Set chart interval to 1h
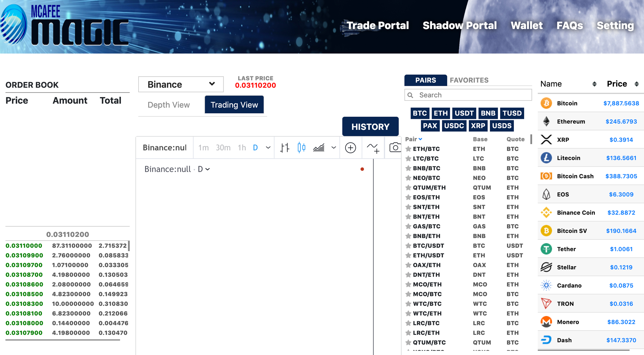This screenshot has height=355, width=644. tap(242, 147)
